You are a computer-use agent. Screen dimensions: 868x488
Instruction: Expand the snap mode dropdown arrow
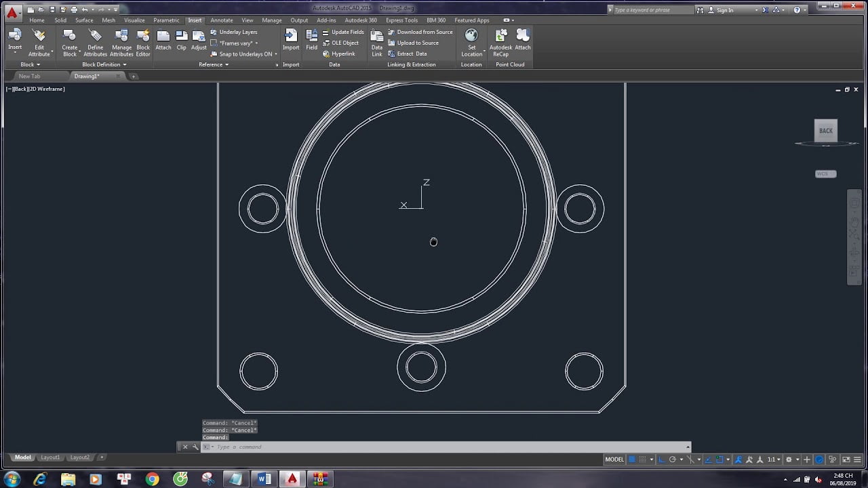(x=652, y=459)
